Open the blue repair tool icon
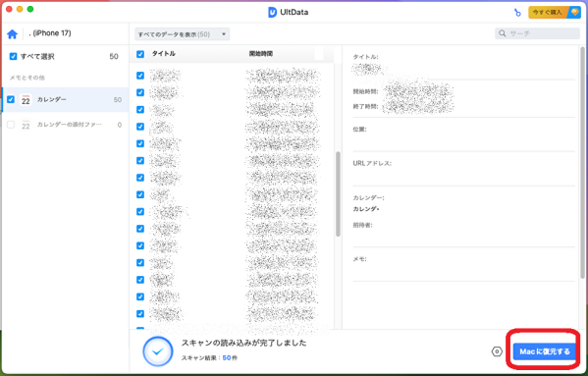 point(517,13)
